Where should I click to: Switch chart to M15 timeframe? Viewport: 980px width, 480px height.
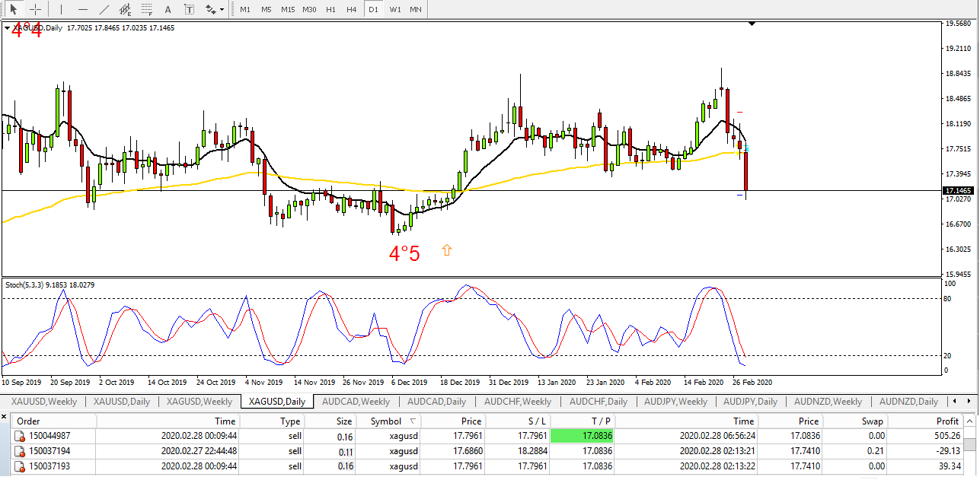click(287, 9)
